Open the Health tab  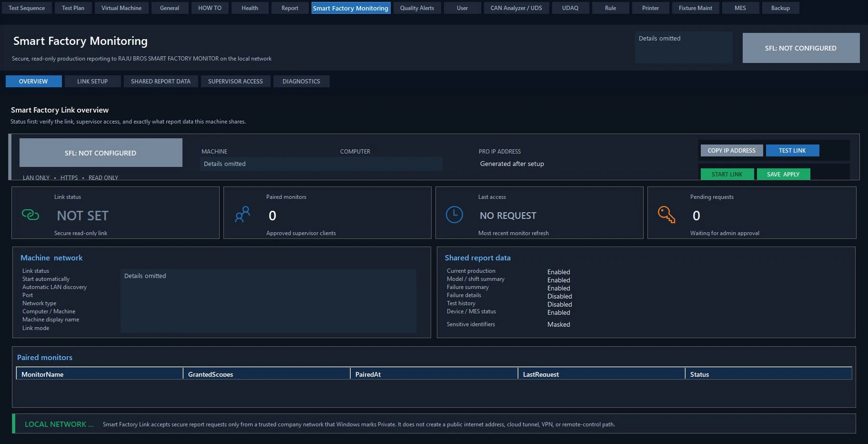[250, 8]
